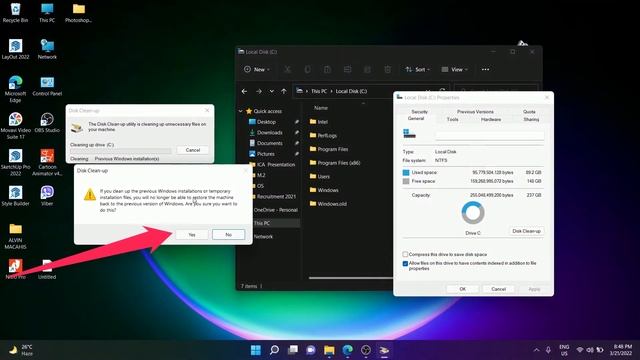Viewport: 640px width, 360px height.
Task: Click the Delete trash icon in Explorer
Action: [x=387, y=69]
